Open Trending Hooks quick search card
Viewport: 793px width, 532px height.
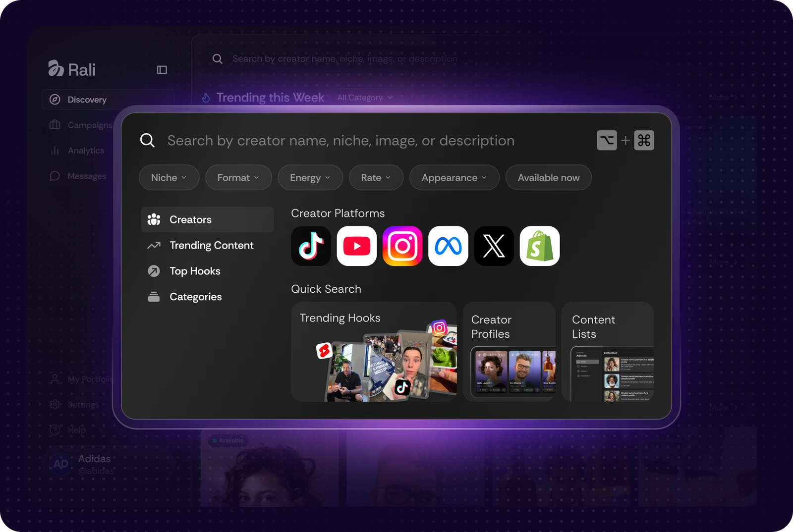pyautogui.click(x=374, y=352)
